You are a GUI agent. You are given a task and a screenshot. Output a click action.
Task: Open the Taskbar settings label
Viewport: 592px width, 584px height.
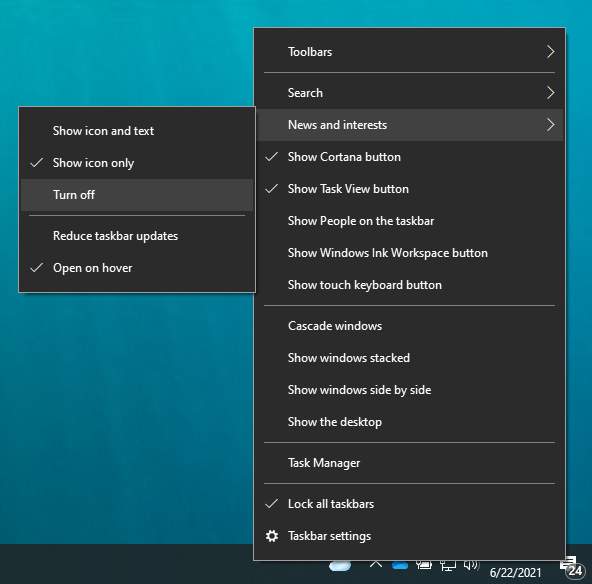point(329,536)
